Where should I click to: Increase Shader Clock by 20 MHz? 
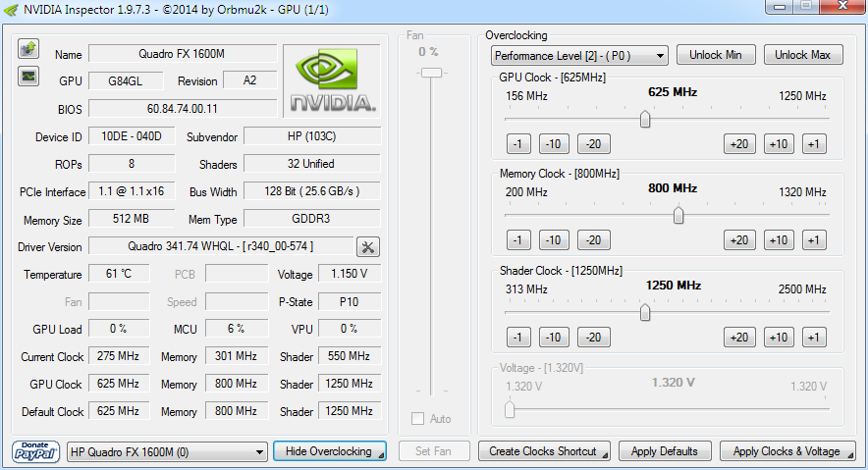click(x=739, y=338)
